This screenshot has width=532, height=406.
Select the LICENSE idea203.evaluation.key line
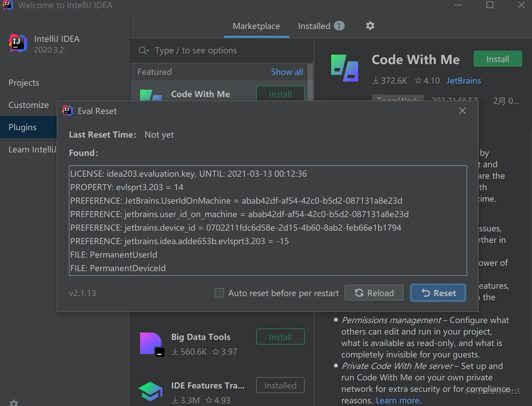coord(189,174)
